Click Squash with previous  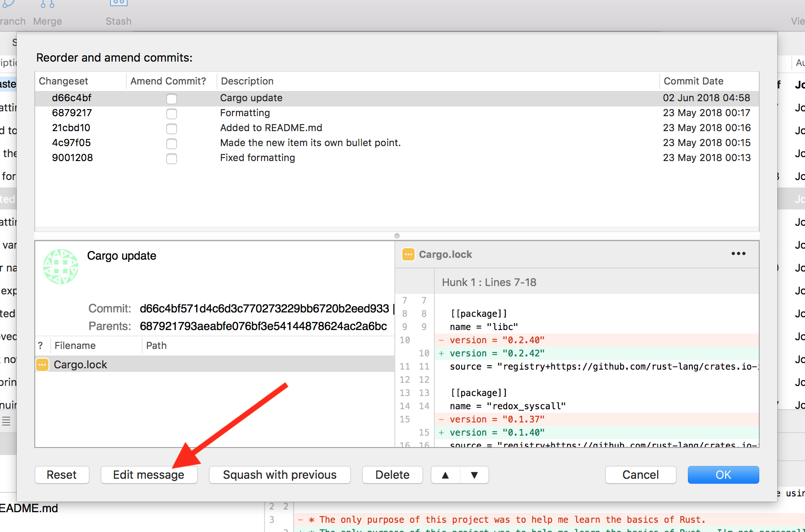(x=279, y=475)
